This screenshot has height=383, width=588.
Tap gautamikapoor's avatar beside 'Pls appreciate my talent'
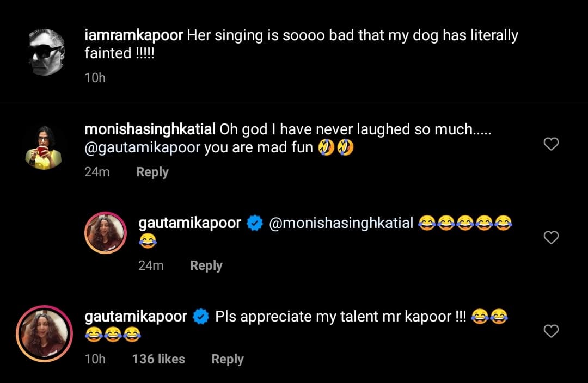tap(44, 333)
